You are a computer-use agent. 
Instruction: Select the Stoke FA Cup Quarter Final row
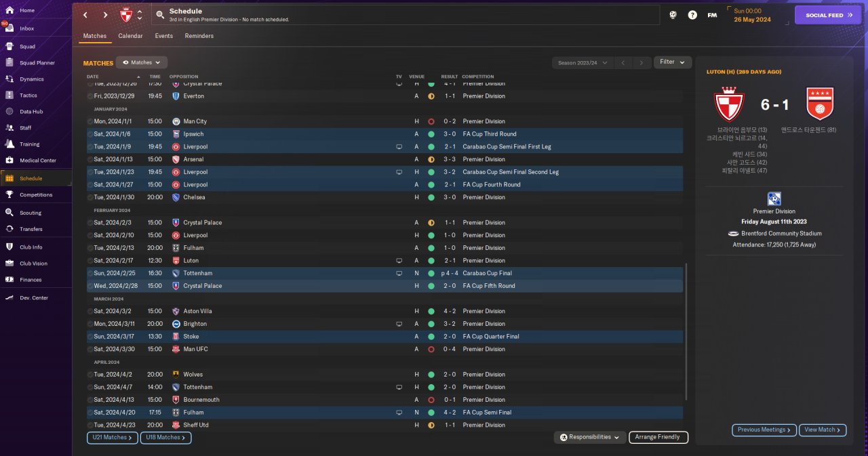tap(384, 337)
